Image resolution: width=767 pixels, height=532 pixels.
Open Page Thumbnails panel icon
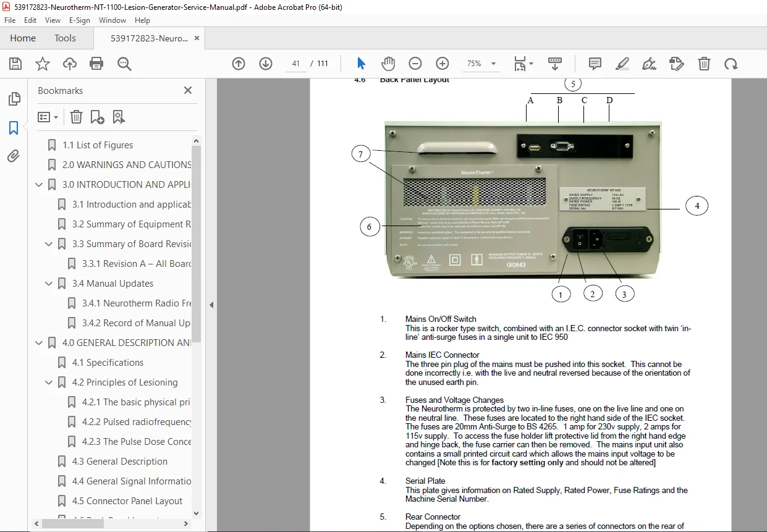coord(14,99)
